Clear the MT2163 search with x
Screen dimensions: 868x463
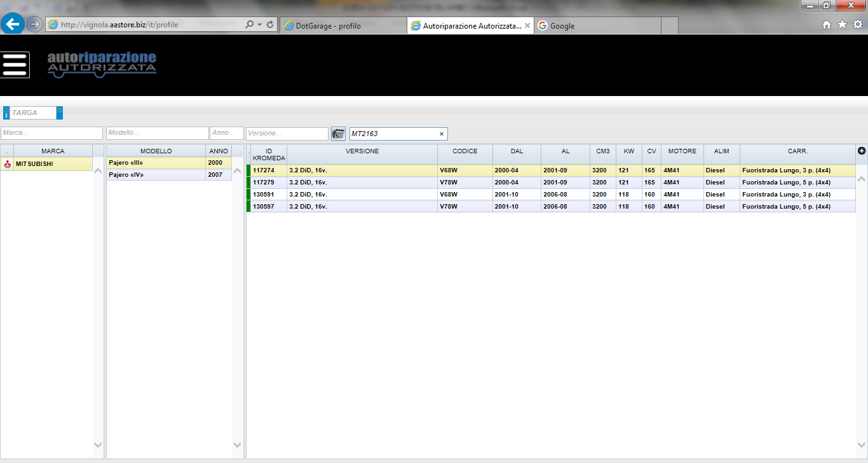[442, 134]
